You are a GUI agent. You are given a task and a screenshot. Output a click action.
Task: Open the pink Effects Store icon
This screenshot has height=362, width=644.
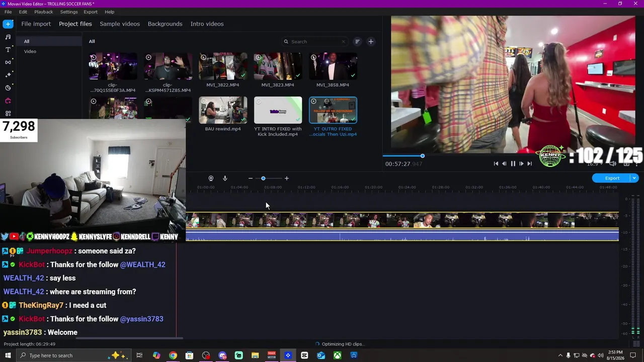8,101
